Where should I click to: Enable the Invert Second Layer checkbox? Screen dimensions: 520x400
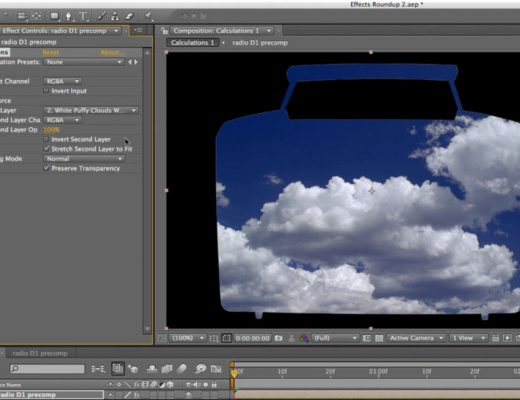pos(46,139)
